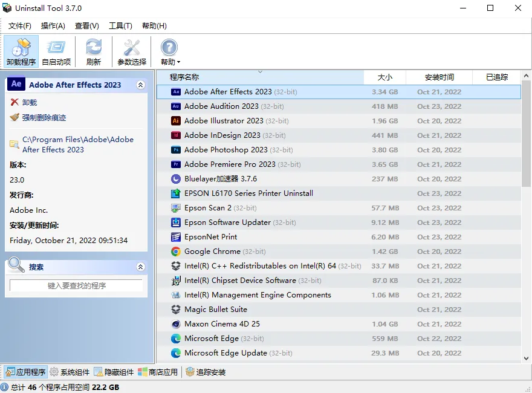Select the Microsoft Edge Update icon

pyautogui.click(x=176, y=353)
